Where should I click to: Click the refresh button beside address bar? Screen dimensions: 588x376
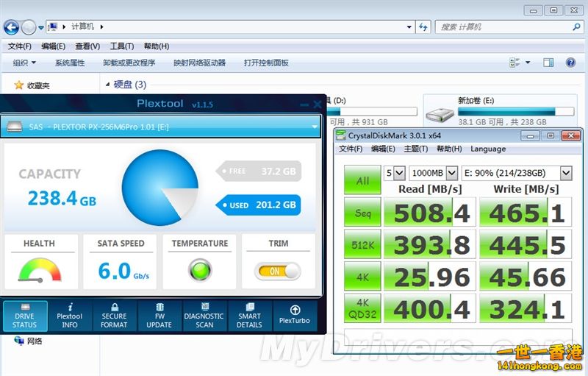coord(423,27)
